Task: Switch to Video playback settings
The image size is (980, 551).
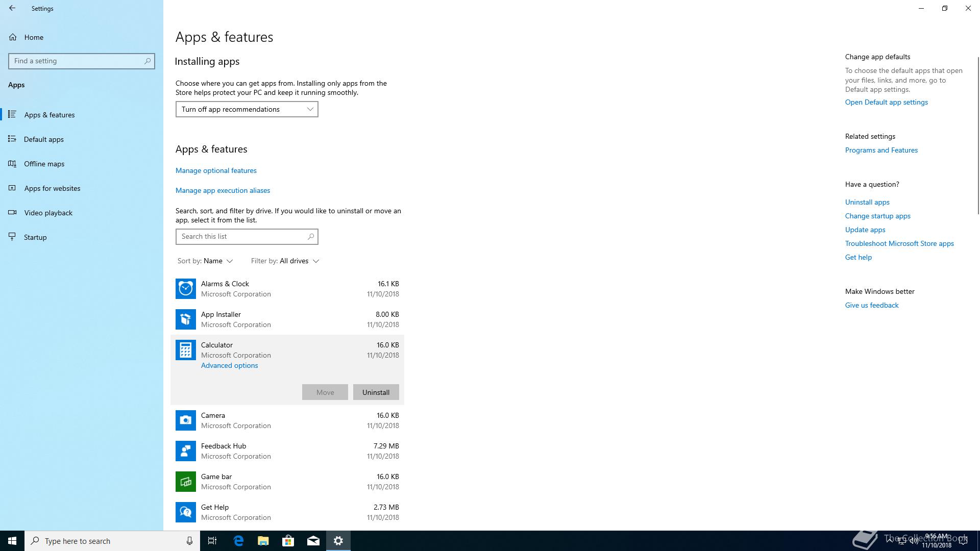Action: pyautogui.click(x=82, y=213)
